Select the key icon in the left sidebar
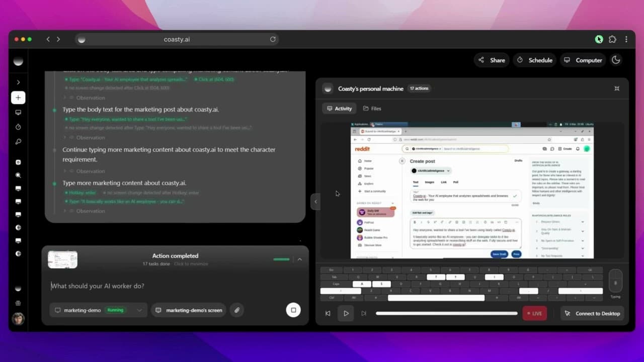 [x=18, y=141]
